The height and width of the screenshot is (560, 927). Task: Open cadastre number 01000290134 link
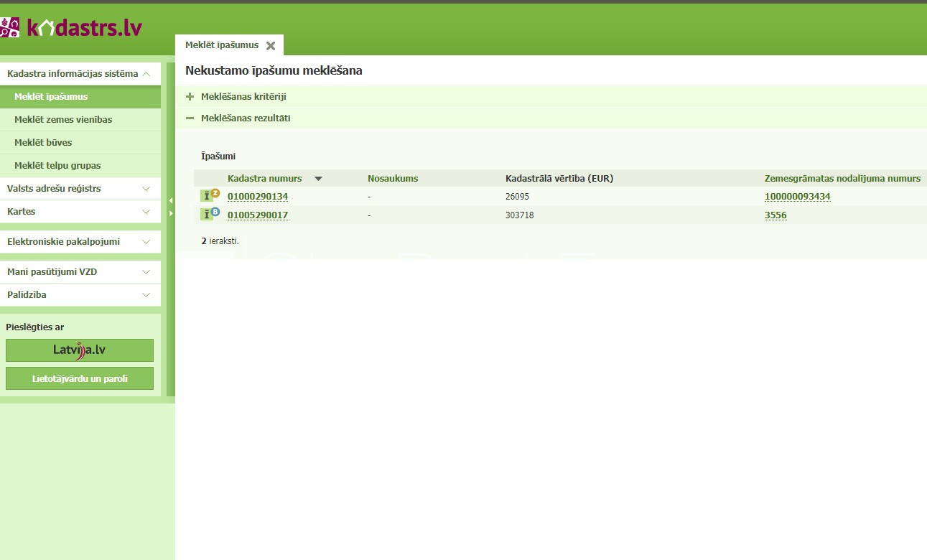point(258,197)
